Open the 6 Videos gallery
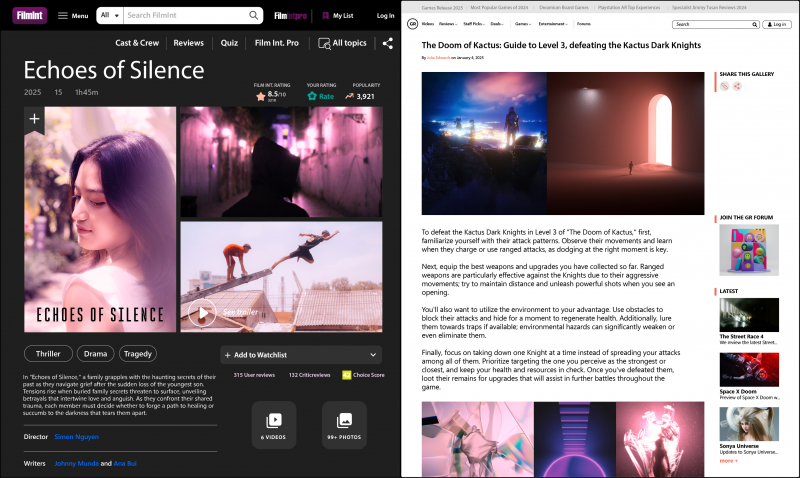Image resolution: width=800 pixels, height=478 pixels. pos(274,424)
